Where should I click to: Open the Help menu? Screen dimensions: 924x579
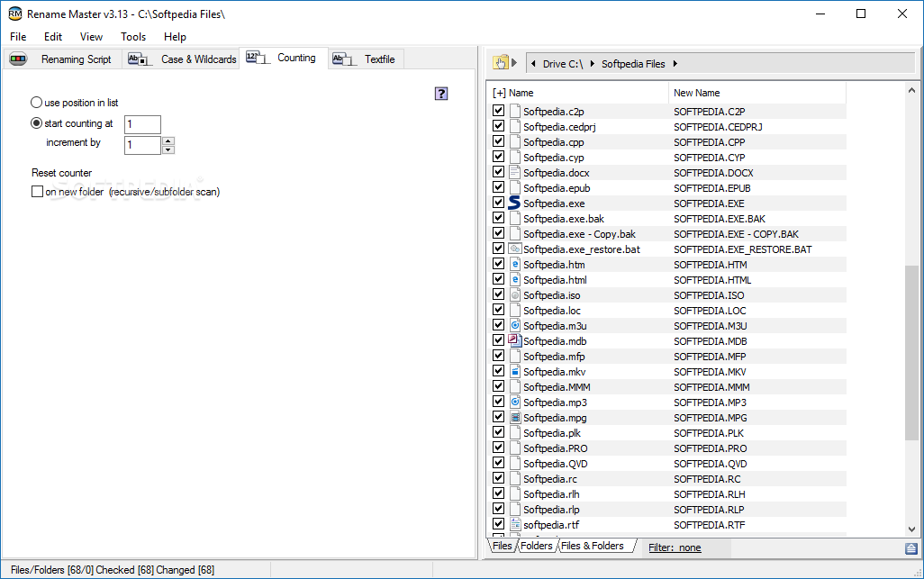coord(175,37)
